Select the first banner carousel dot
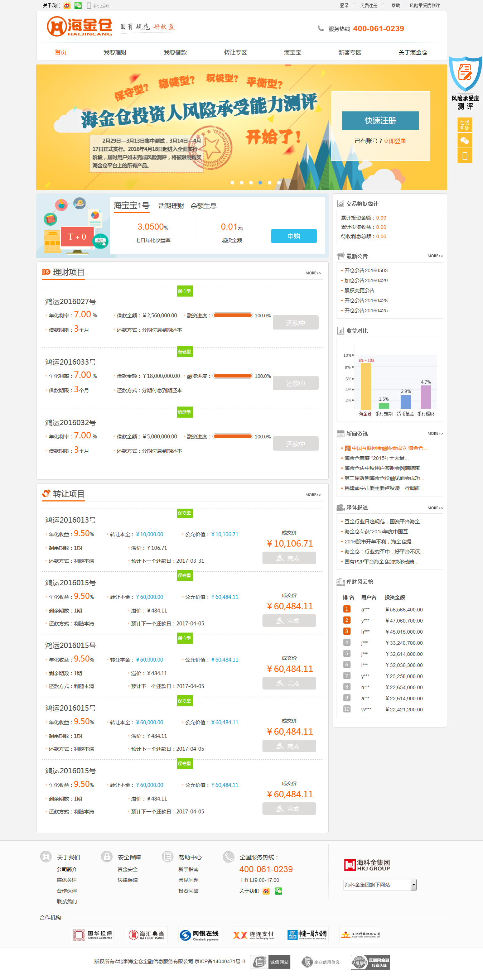The height and width of the screenshot is (980, 483). point(232,183)
